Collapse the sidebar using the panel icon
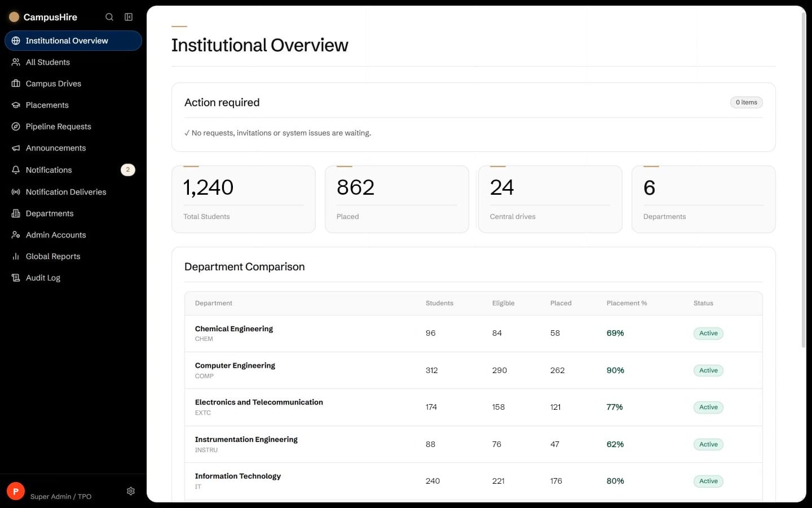Viewport: 812px width, 508px height. (129, 17)
